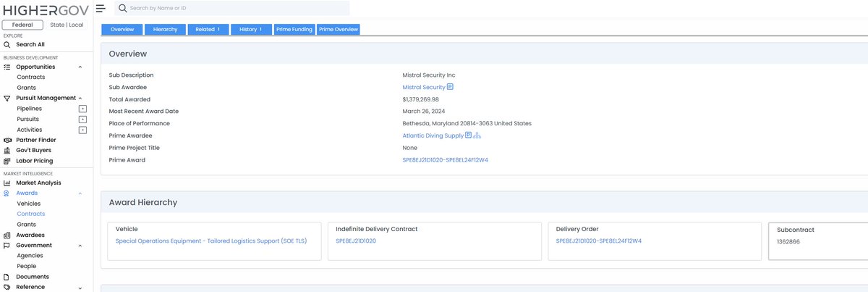
Task: Click the $1,379,269.98 total awarded value
Action: click(x=421, y=99)
